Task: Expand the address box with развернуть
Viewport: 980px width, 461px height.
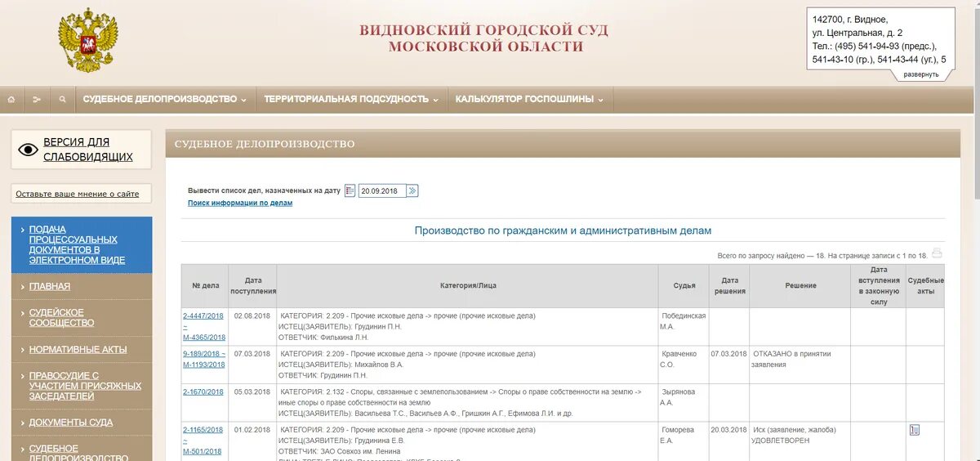Action: coord(920,74)
